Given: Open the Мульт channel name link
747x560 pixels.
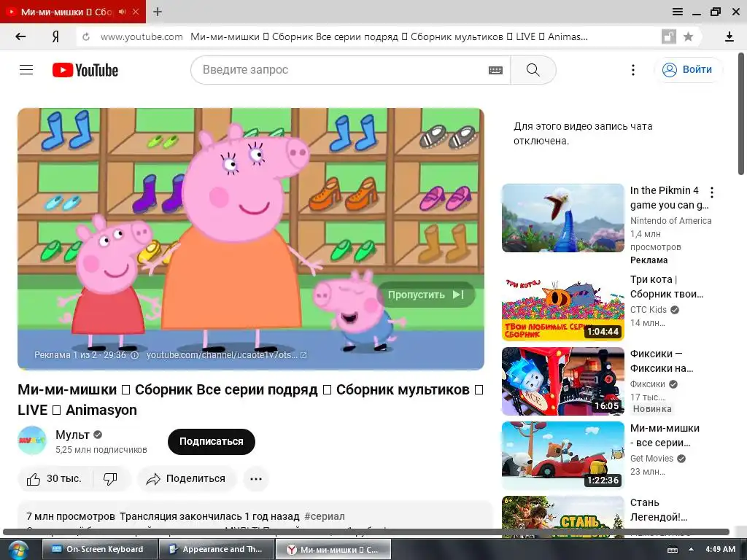Looking at the screenshot, I should pyautogui.click(x=72, y=435).
